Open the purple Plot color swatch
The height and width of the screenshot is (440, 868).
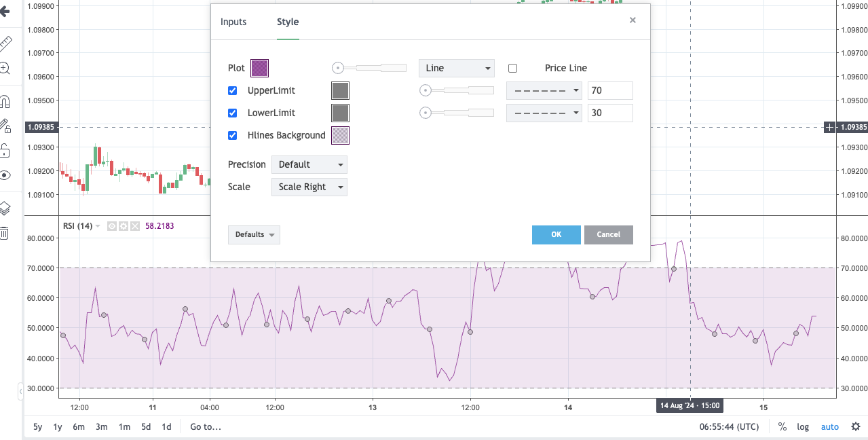[x=260, y=68]
